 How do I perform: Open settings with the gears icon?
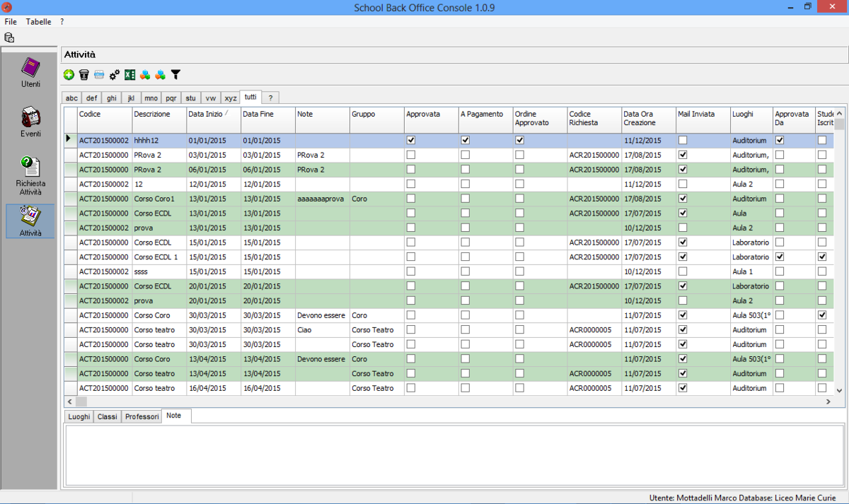pos(115,74)
